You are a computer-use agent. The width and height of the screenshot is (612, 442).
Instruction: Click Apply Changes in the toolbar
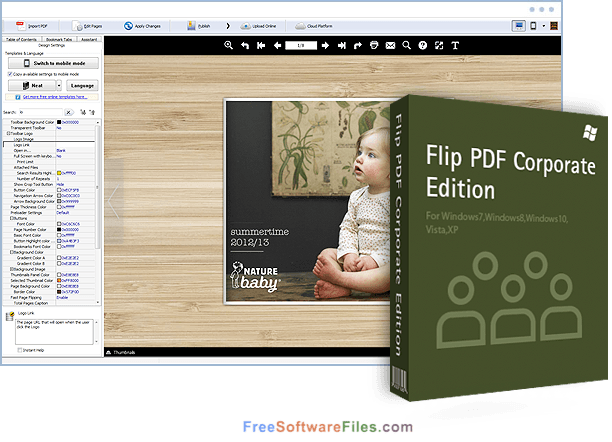142,26
